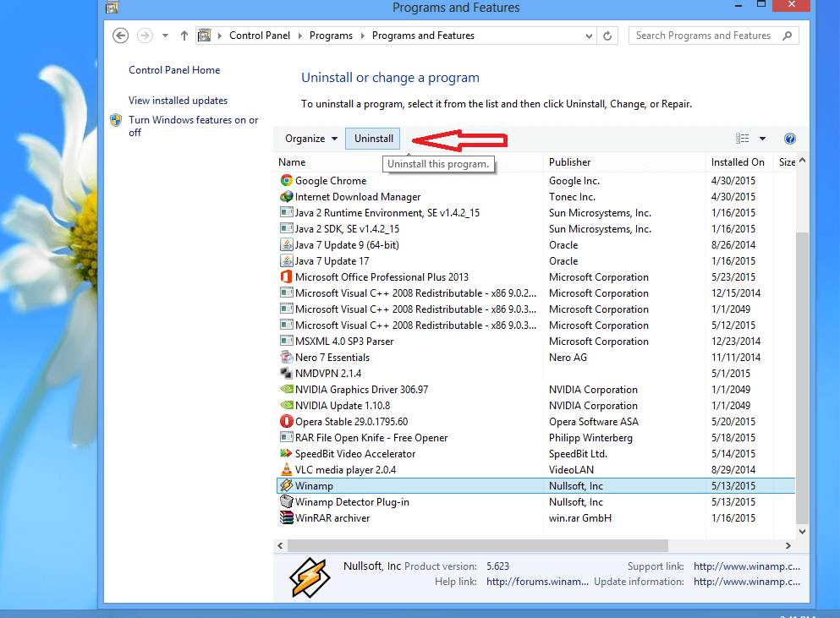Select the NMDVPN 2.1.4 icon
The width and height of the screenshot is (840, 618).
287,374
